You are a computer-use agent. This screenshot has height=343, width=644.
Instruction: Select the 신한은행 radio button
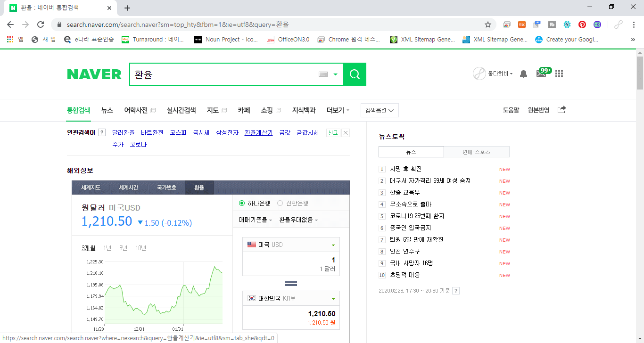pos(280,203)
